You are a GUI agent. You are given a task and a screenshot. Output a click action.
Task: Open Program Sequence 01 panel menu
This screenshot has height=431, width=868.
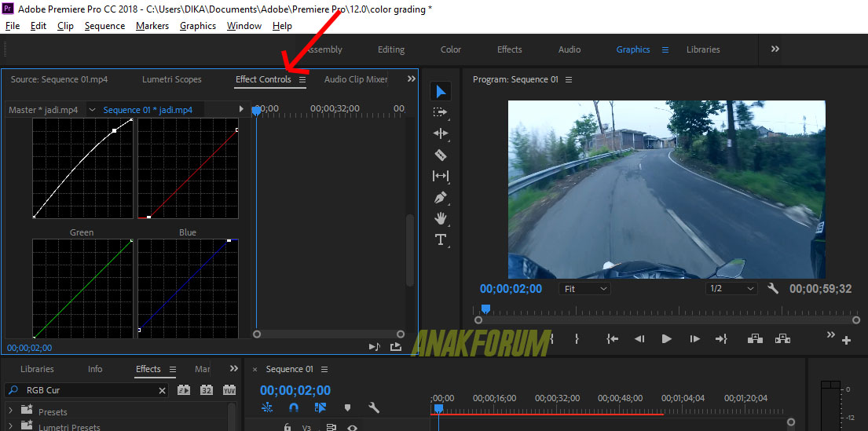(x=569, y=79)
